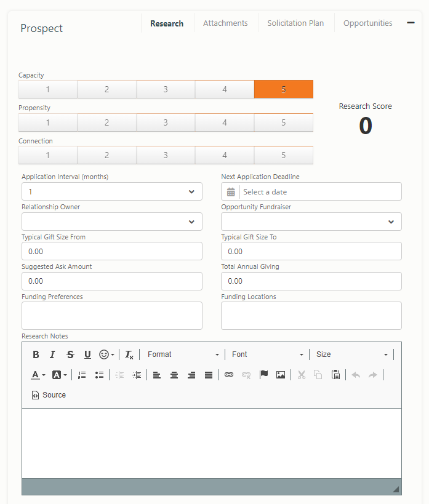Decrease indent in editor
Viewport: 429px width, 504px height.
[x=119, y=375]
